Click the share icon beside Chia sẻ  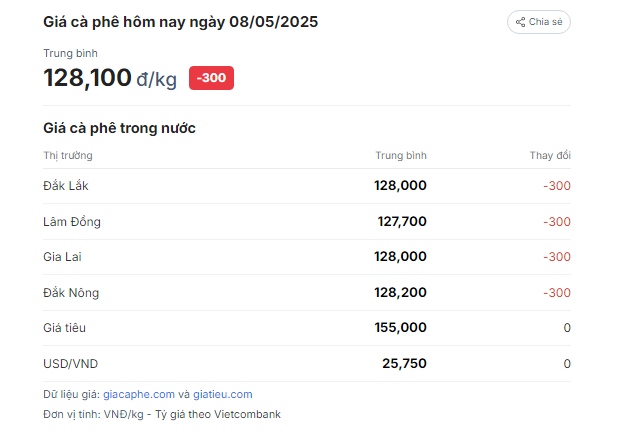coord(520,22)
